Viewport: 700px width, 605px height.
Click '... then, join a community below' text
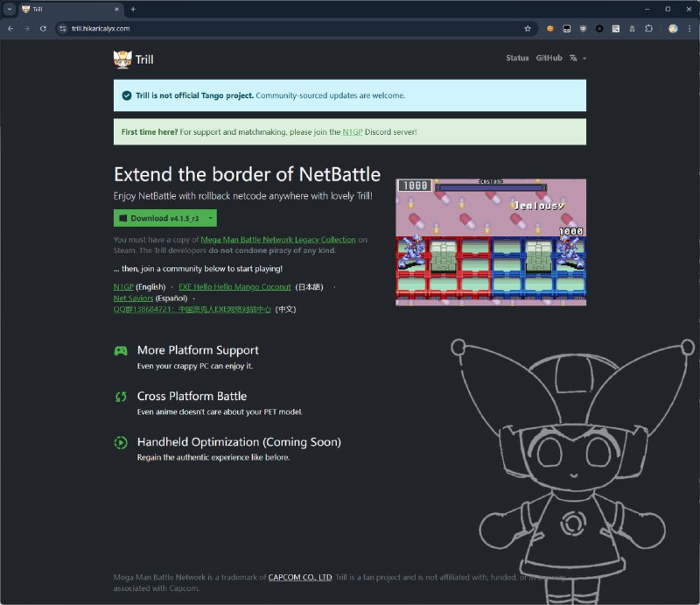pyautogui.click(x=198, y=269)
